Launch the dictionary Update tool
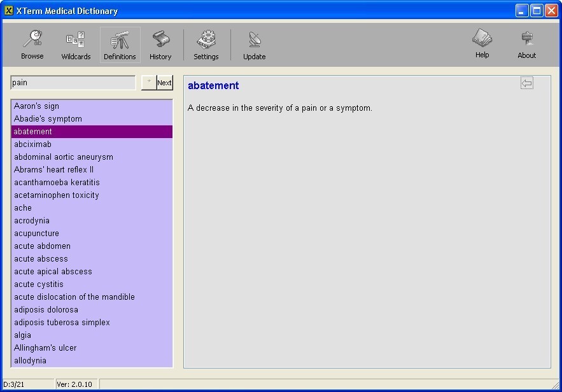The image size is (562, 392). [254, 43]
